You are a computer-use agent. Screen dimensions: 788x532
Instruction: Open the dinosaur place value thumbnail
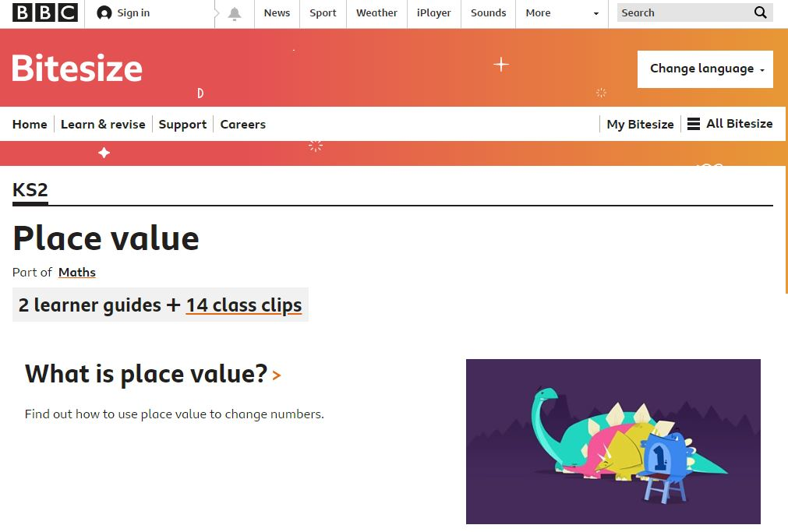(613, 441)
